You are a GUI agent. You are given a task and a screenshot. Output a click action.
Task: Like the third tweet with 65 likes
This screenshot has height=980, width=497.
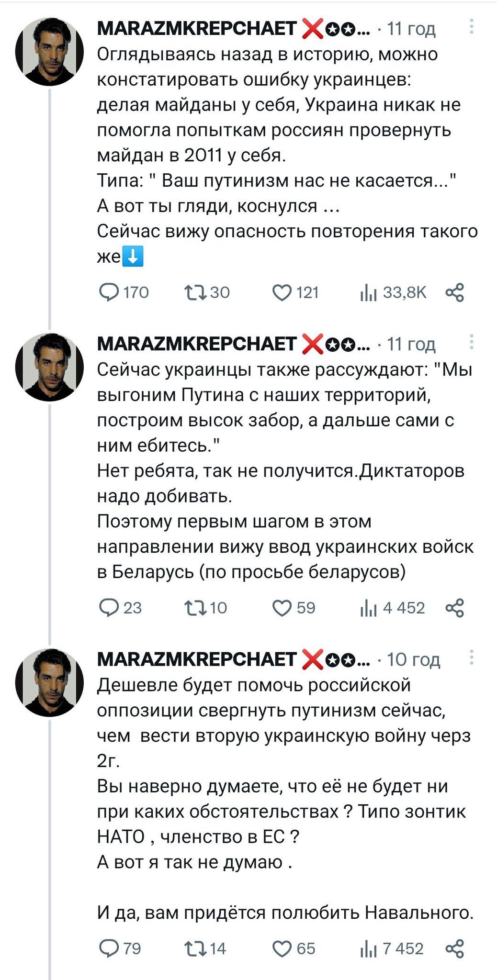point(282,948)
